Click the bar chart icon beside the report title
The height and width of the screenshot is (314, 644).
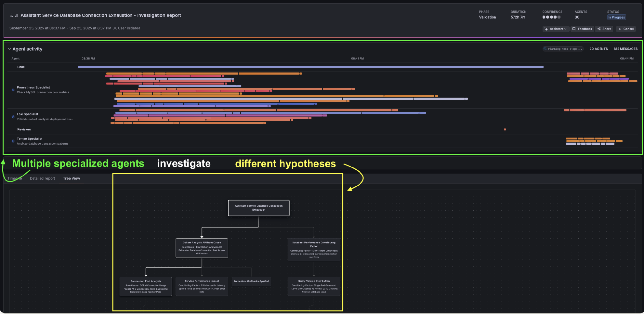[13, 15]
